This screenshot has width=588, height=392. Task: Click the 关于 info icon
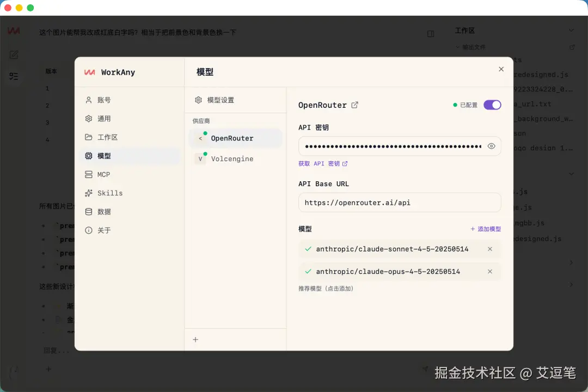coord(89,230)
